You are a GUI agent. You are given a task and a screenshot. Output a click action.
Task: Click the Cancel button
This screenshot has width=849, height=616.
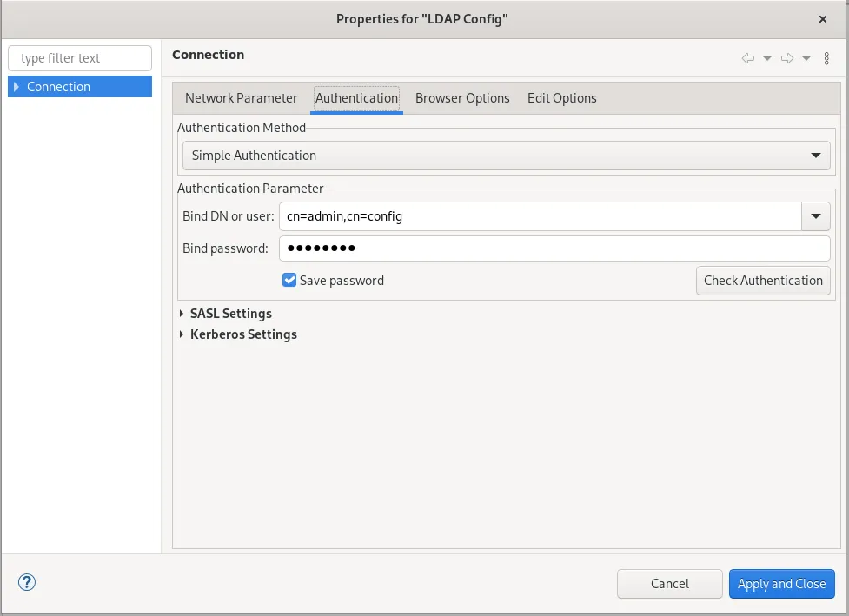point(669,583)
